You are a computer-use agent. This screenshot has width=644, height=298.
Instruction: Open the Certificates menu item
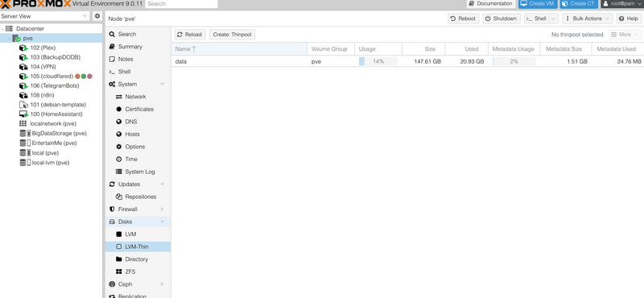point(138,110)
